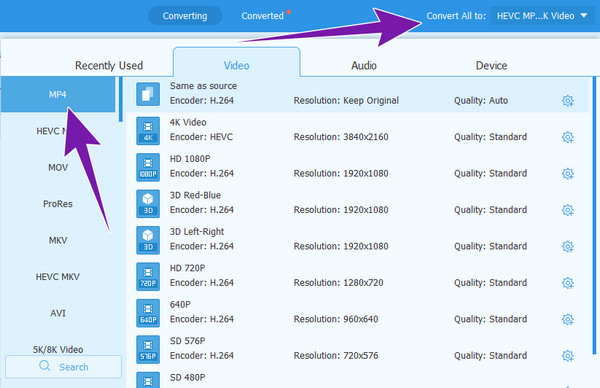Select AVI format in sidebar
Image resolution: width=600 pixels, height=388 pixels.
click(x=58, y=313)
